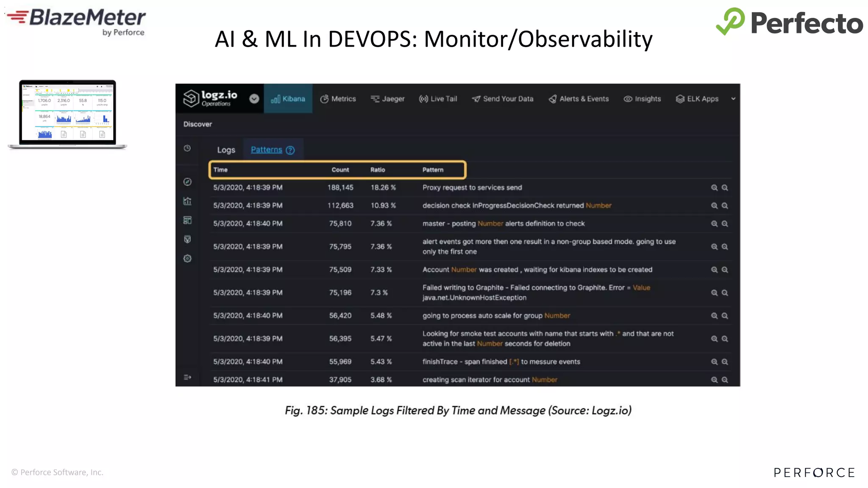Image resolution: width=868 pixels, height=488 pixels.
Task: Open the Metrics tab
Action: [338, 99]
